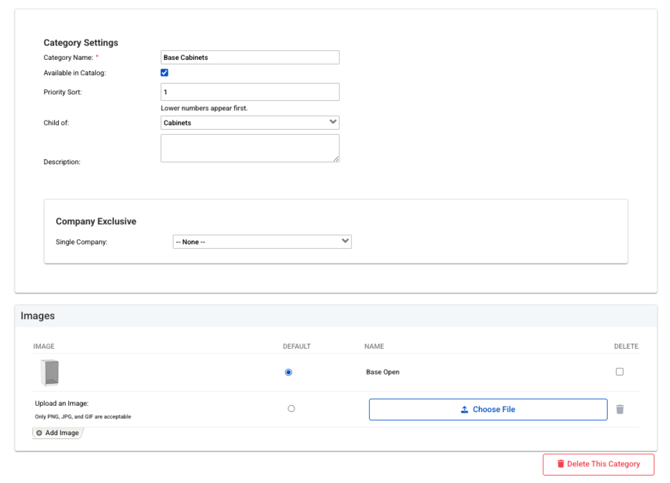670x483 pixels.
Task: Open the Child of Cabinets dropdown
Action: tap(250, 123)
